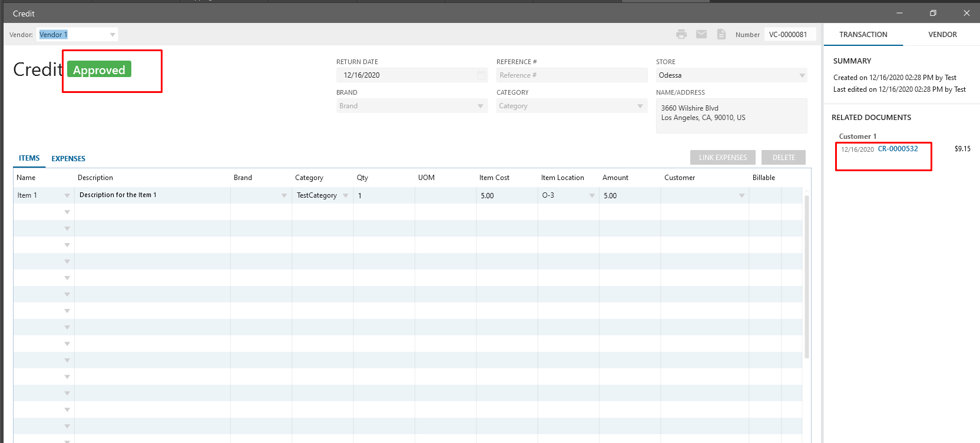
Task: Click the Description column header
Action: tap(95, 178)
